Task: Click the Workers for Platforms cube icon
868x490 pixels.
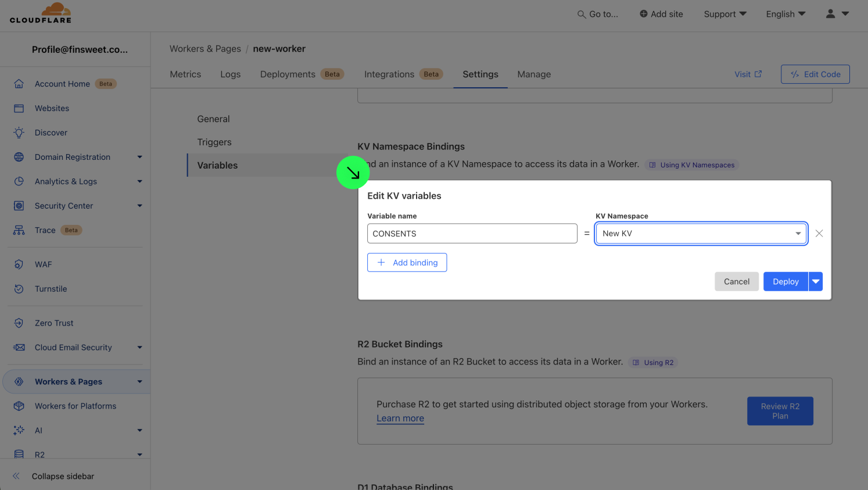Action: (19, 406)
